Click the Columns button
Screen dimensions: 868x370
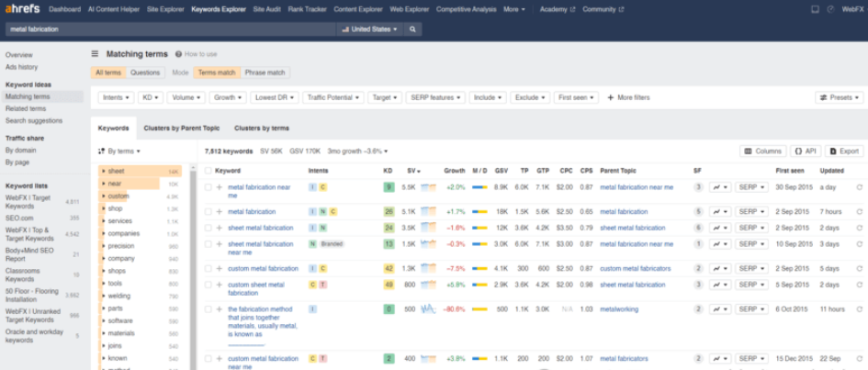[762, 151]
